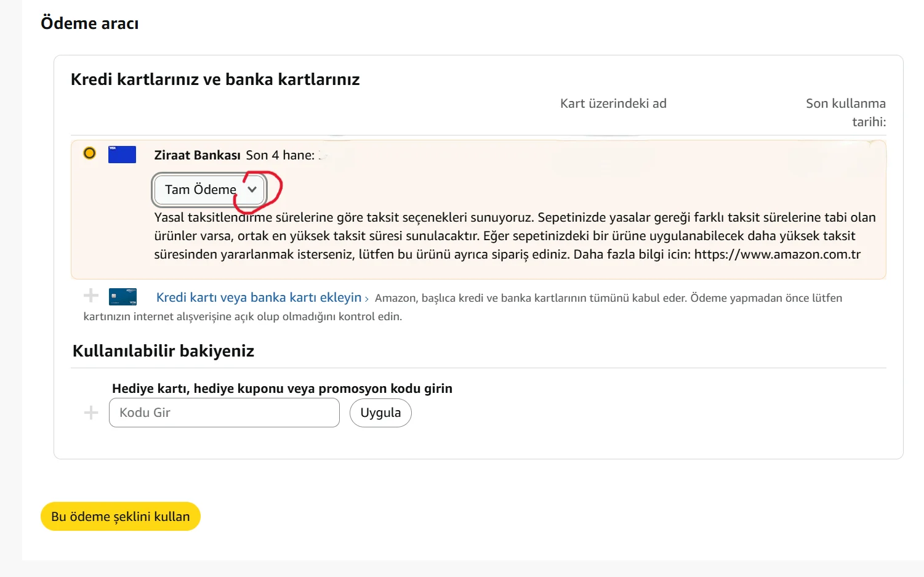The image size is (924, 577).
Task: Click the Kredi kartlarınız ve banka kartlarınız heading
Action: [x=215, y=79]
